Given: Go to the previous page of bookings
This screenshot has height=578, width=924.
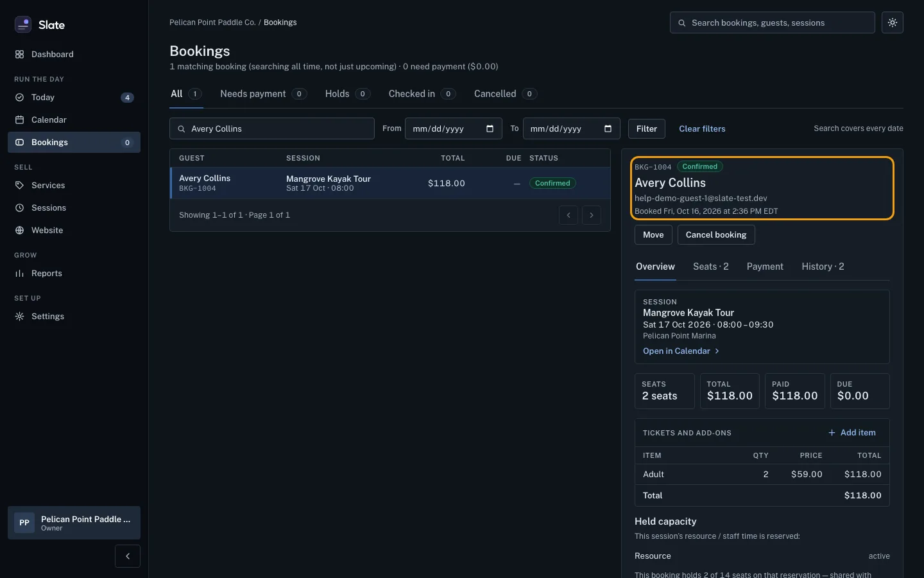Looking at the screenshot, I should click(x=569, y=215).
